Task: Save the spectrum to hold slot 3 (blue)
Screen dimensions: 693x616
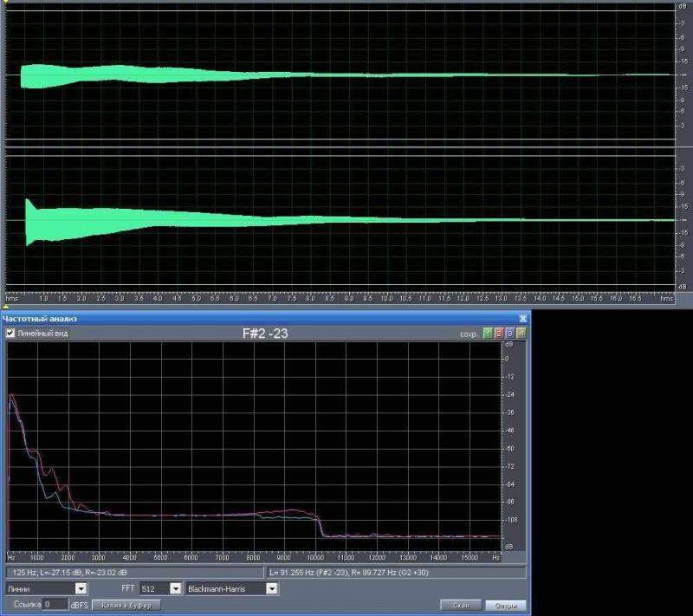Action: [x=509, y=334]
